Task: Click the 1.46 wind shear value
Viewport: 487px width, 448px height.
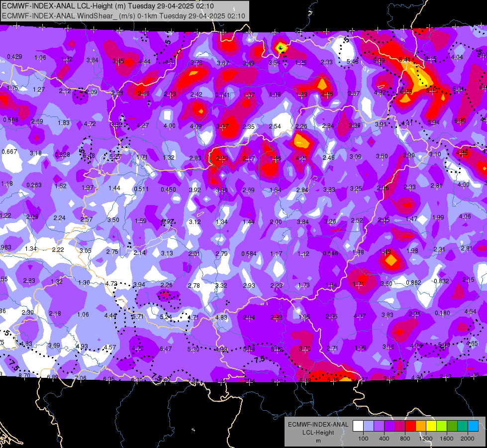Action: pyautogui.click(x=276, y=158)
